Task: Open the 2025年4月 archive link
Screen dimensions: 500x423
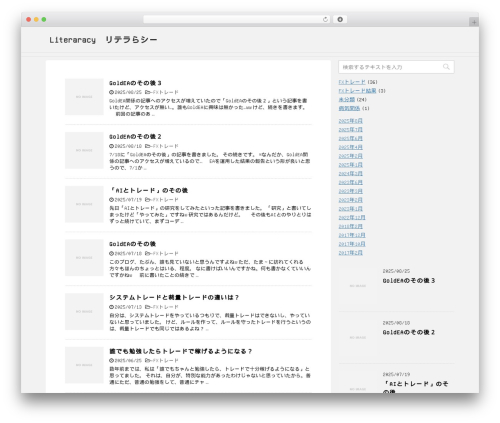Action: tap(351, 147)
